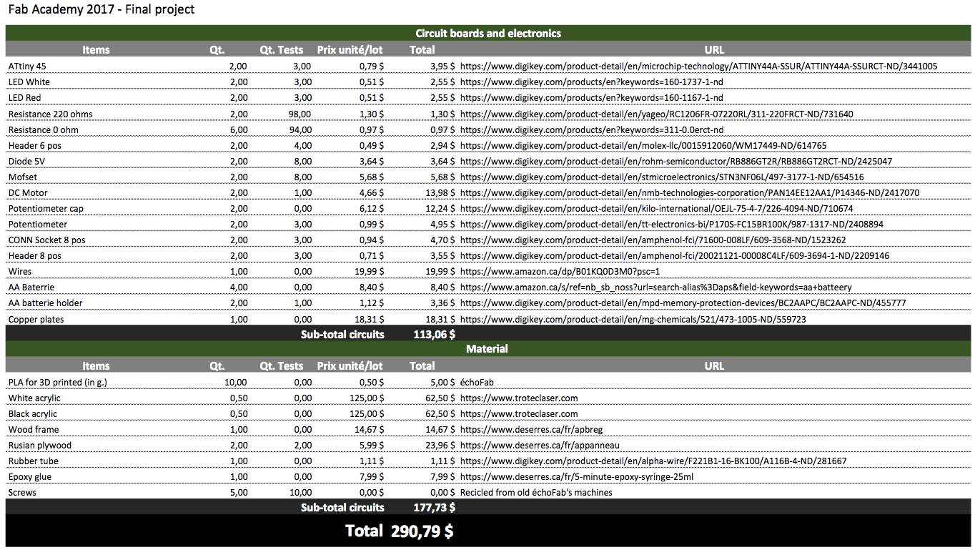Click the 'CONN Socket 8 pos' item cell
Viewport: 980px width, 555px height.
click(x=47, y=240)
